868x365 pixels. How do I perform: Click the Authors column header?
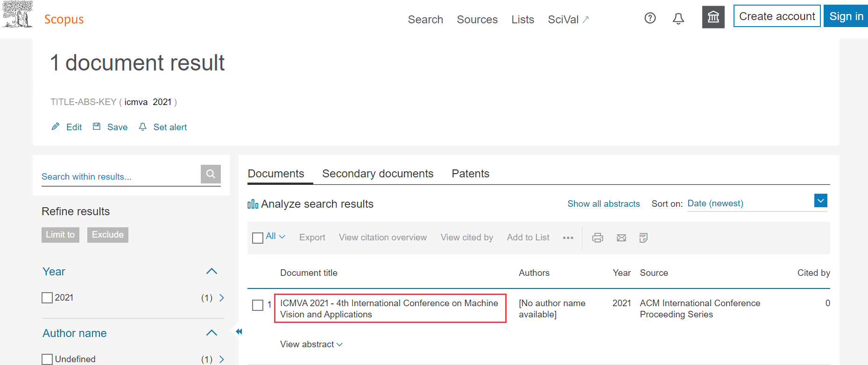[534, 273]
